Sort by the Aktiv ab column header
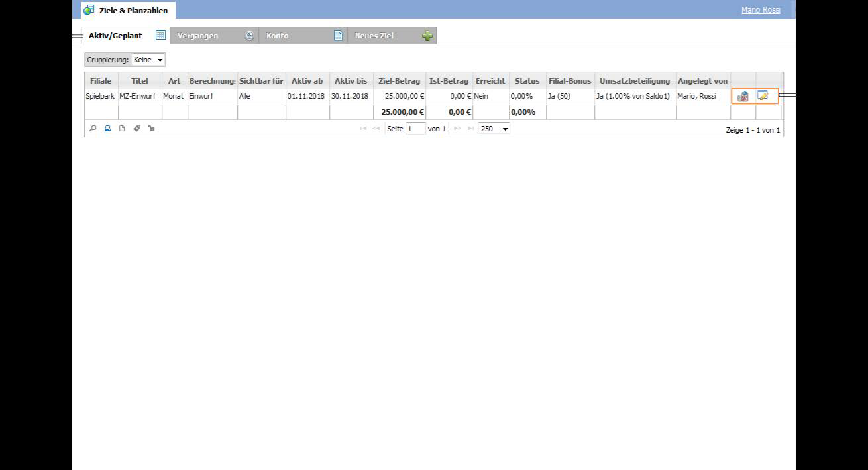The height and width of the screenshot is (470, 868). pyautogui.click(x=307, y=81)
